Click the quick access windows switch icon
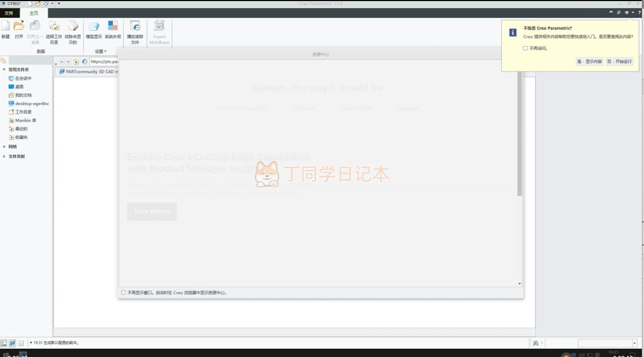This screenshot has height=357, width=644. (x=46, y=3)
